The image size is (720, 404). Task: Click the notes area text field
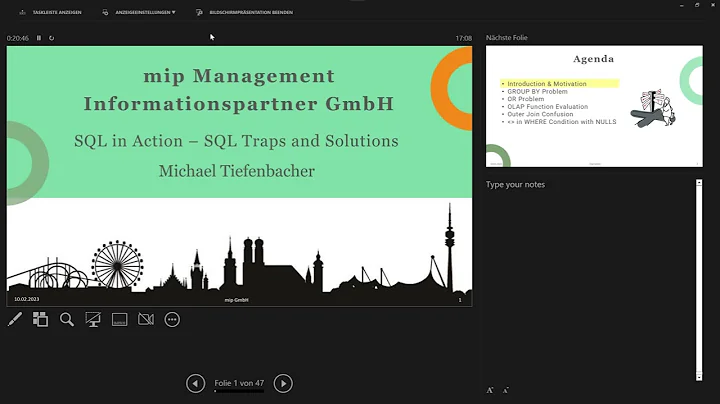[x=590, y=280]
